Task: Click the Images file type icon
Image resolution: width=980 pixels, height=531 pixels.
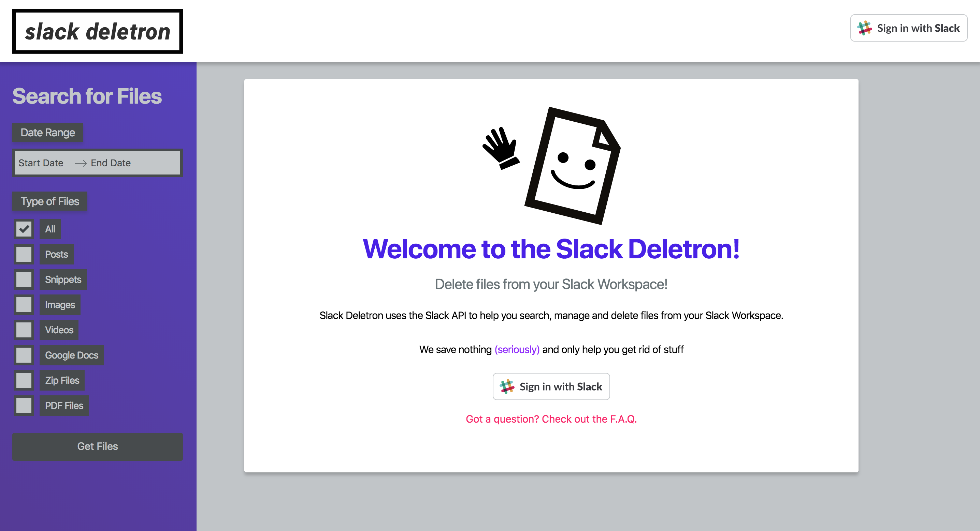Action: (23, 305)
